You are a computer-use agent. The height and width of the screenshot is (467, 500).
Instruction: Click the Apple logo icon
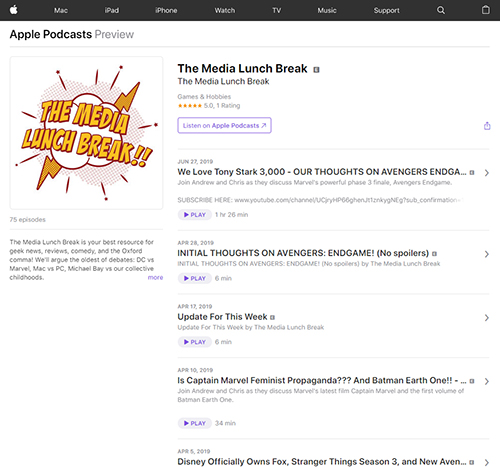point(14,10)
